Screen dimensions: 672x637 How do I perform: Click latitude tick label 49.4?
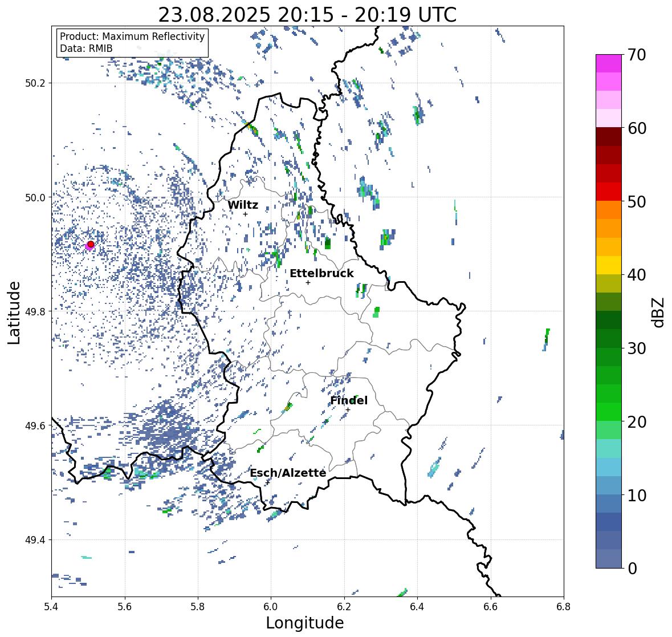[x=35, y=540]
